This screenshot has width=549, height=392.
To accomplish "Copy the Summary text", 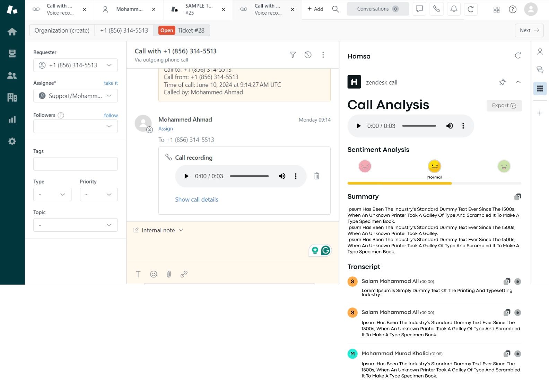I will pos(518,197).
